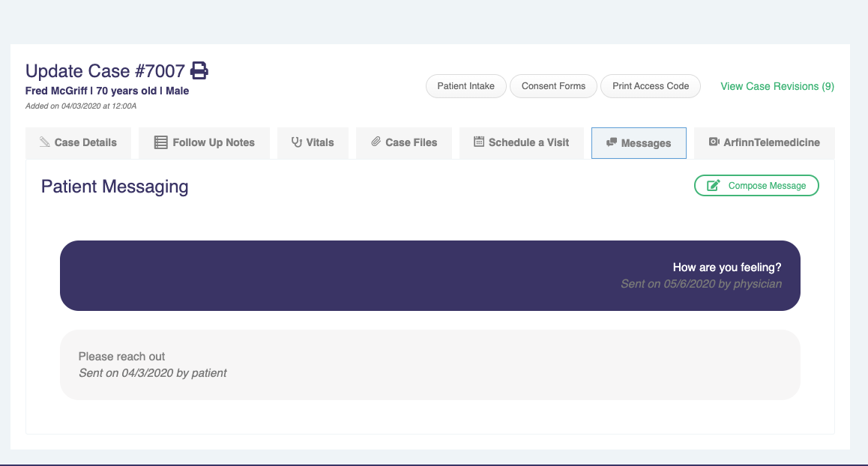Click the paperclip icon on Case Files
The image size is (868, 466).
click(376, 142)
